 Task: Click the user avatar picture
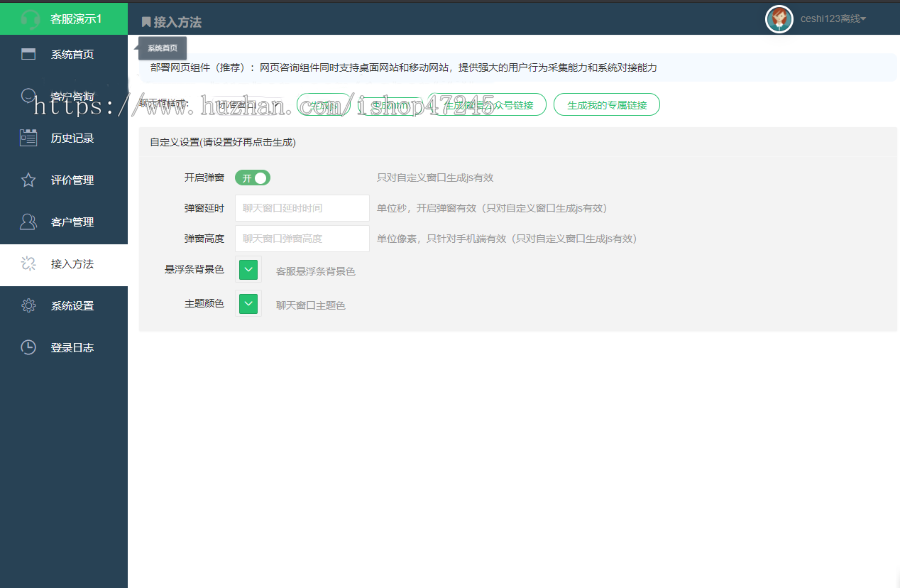779,19
